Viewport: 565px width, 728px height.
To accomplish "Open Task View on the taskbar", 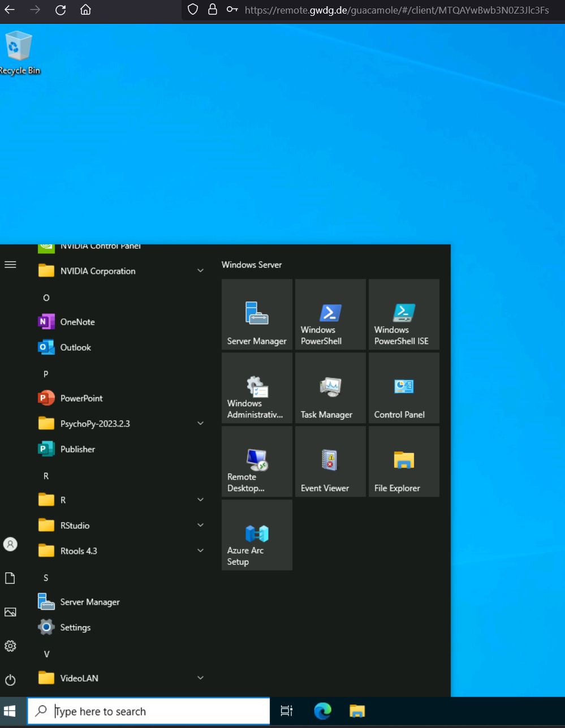I will coord(287,712).
